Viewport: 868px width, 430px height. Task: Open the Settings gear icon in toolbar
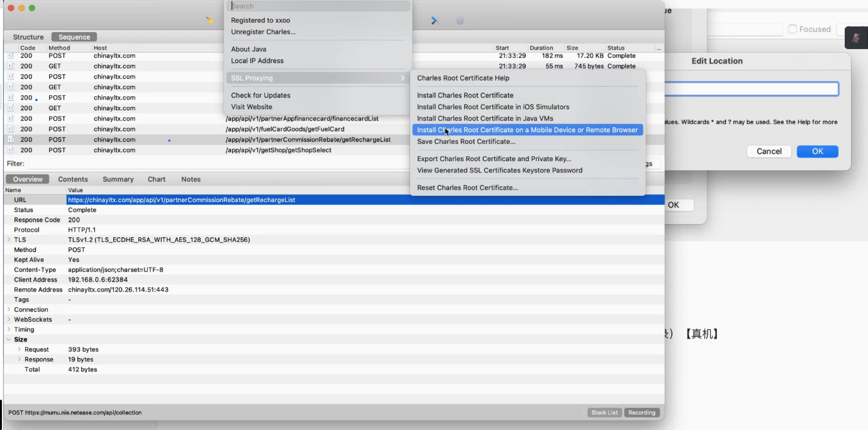(460, 21)
